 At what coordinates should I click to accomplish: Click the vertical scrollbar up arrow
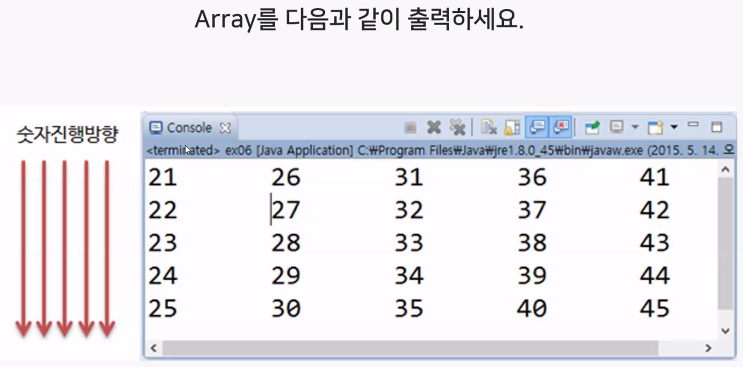(x=725, y=169)
